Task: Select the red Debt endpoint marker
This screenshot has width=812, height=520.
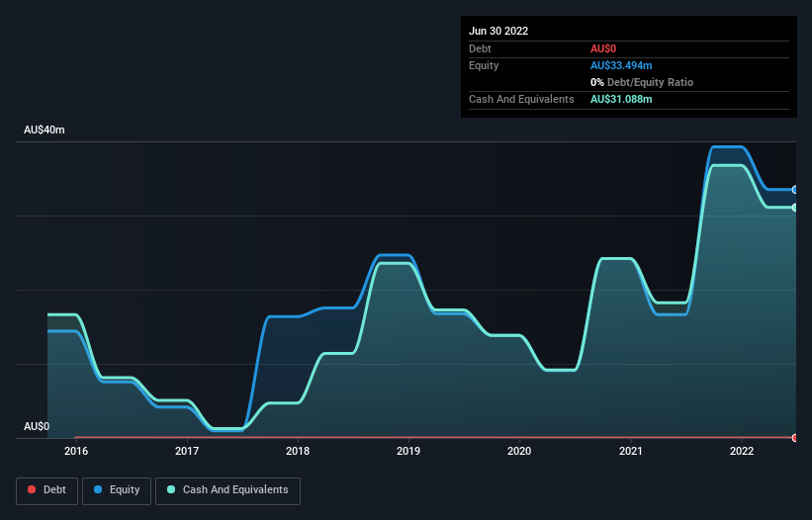Action: [x=795, y=438]
